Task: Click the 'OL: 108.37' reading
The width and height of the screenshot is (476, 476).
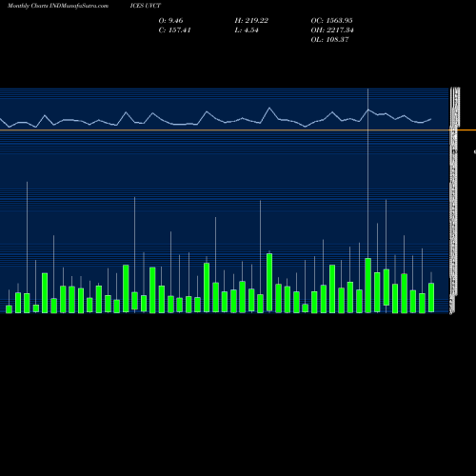Action: (x=329, y=40)
